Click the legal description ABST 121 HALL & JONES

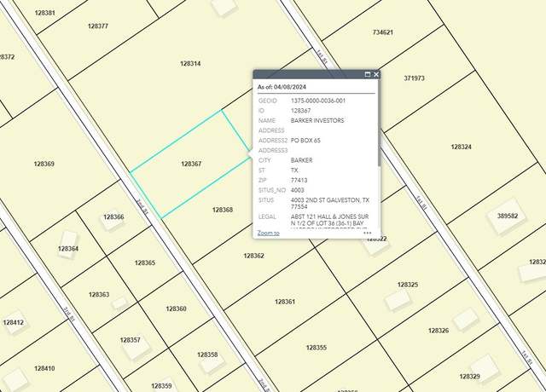pyautogui.click(x=329, y=220)
